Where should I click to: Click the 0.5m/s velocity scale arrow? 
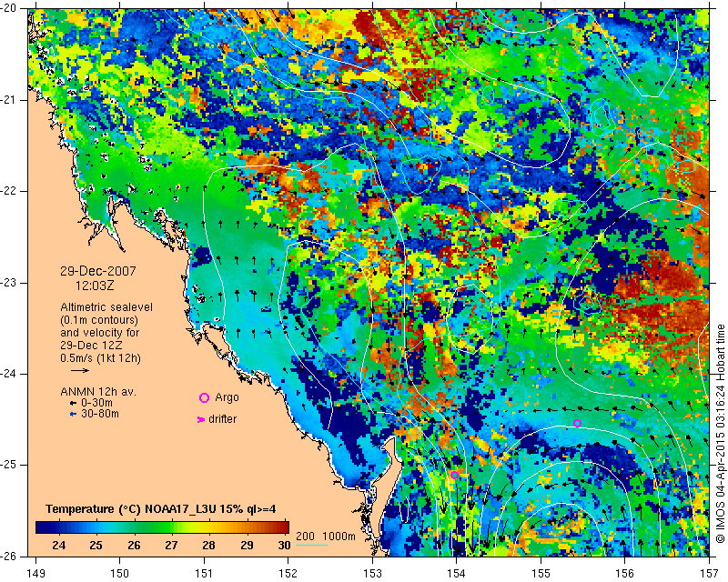[80, 370]
